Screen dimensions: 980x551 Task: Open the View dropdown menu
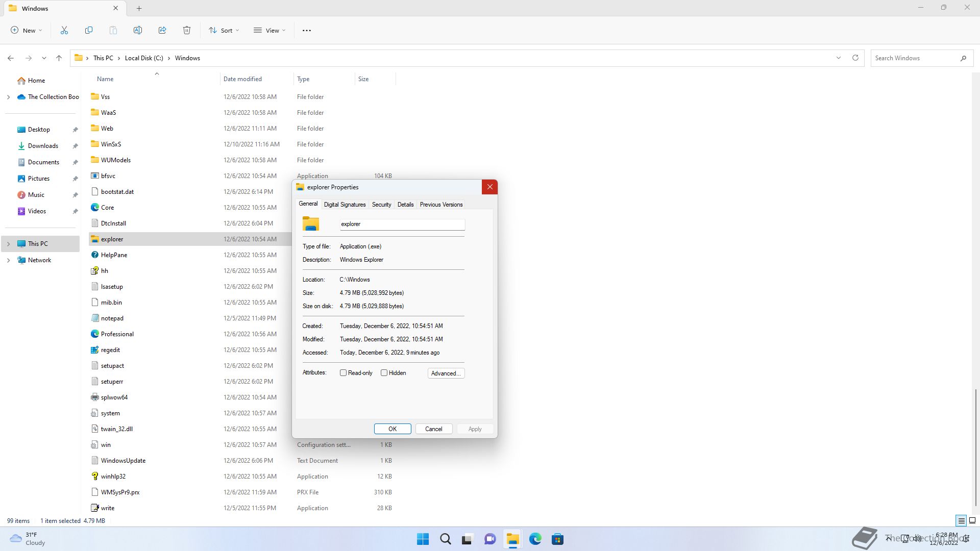click(x=269, y=31)
